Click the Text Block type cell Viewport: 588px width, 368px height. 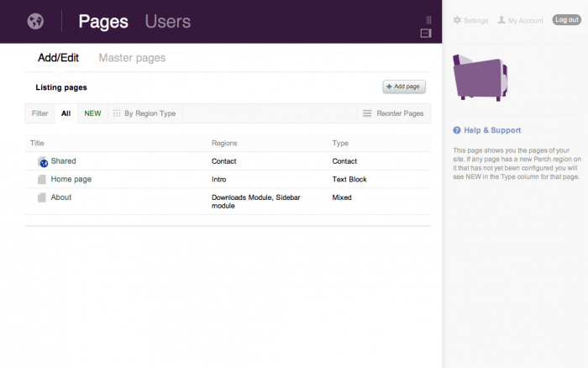pyautogui.click(x=349, y=179)
